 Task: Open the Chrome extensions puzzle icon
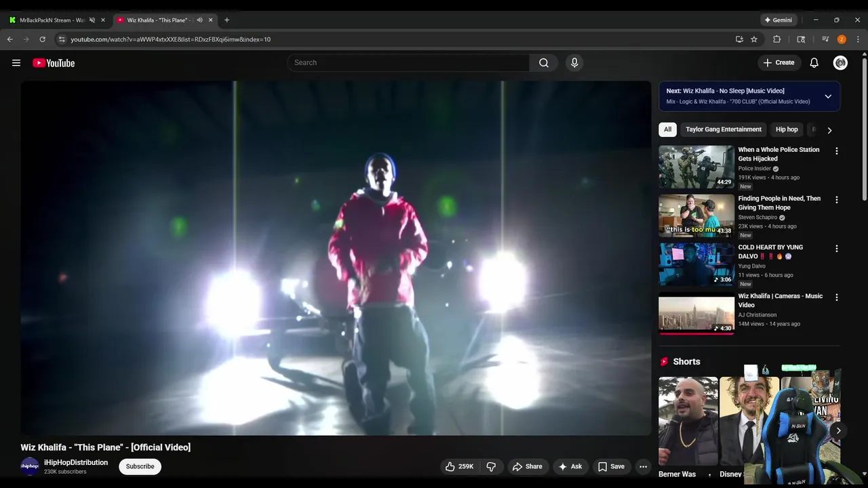(777, 39)
